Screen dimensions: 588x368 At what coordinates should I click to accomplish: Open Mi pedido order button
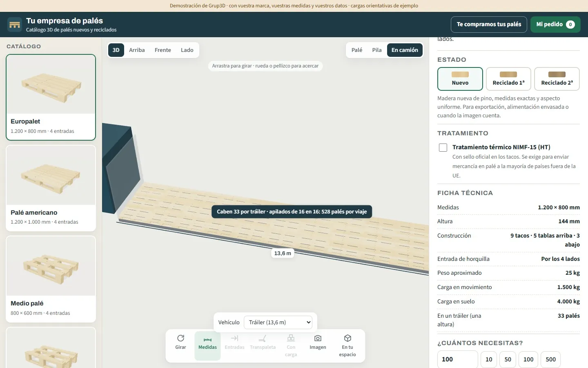pyautogui.click(x=555, y=25)
